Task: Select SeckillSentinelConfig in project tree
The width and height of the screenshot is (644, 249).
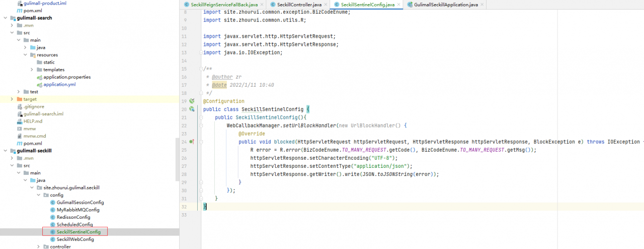Action: point(78,232)
